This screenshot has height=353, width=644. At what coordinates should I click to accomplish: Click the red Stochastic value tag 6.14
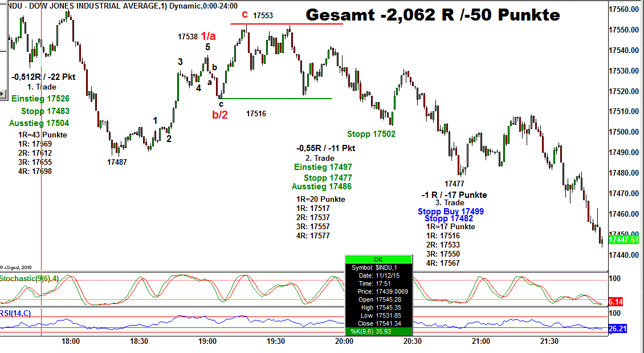[x=616, y=302]
